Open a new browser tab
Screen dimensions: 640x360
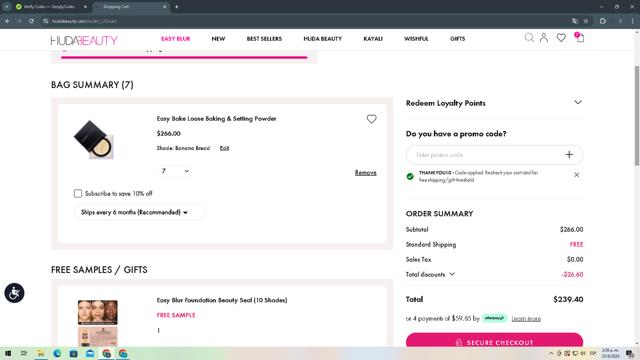point(176,7)
